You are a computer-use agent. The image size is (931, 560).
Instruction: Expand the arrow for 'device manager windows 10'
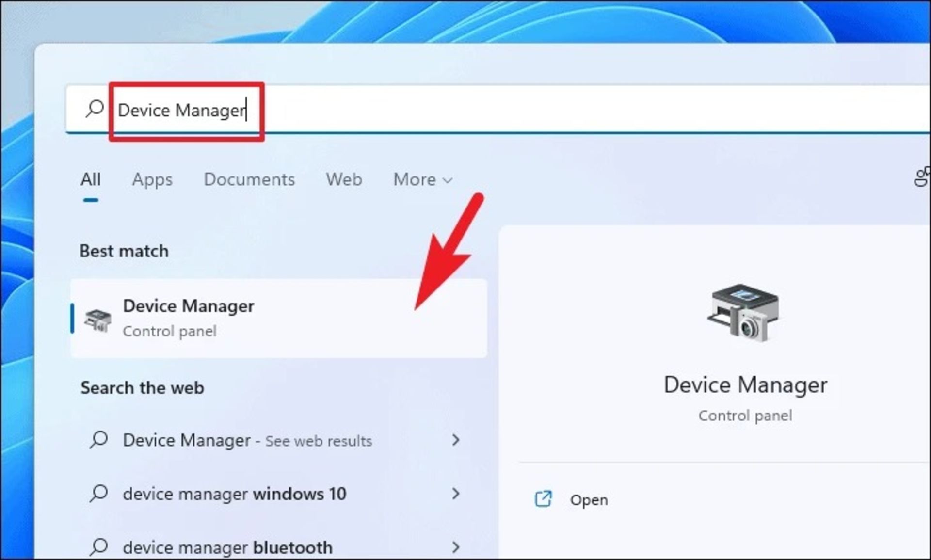click(x=455, y=494)
